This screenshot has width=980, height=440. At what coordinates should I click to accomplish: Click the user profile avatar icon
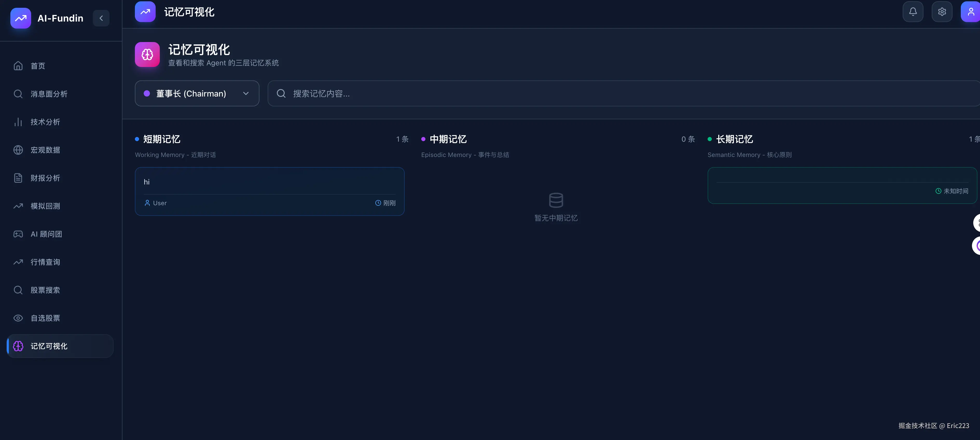[970, 12]
